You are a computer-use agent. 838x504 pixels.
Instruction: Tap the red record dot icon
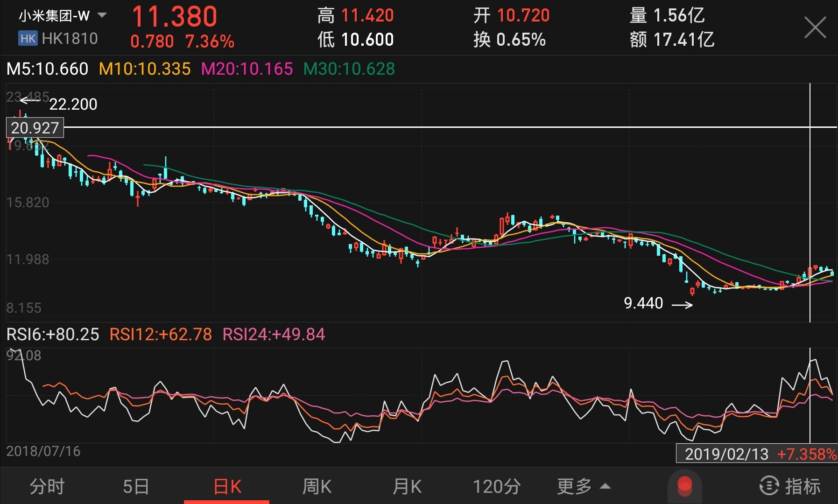(x=684, y=486)
